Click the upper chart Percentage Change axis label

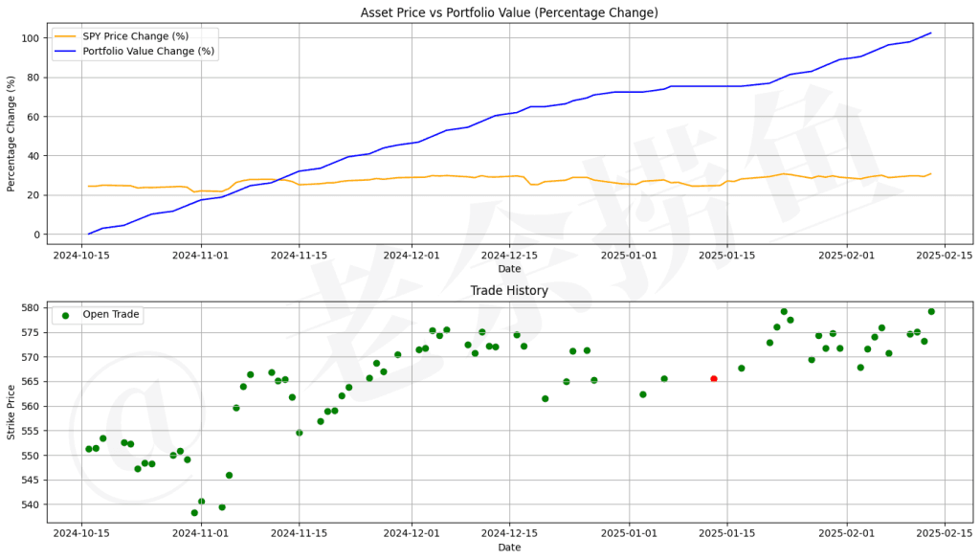[x=11, y=134]
